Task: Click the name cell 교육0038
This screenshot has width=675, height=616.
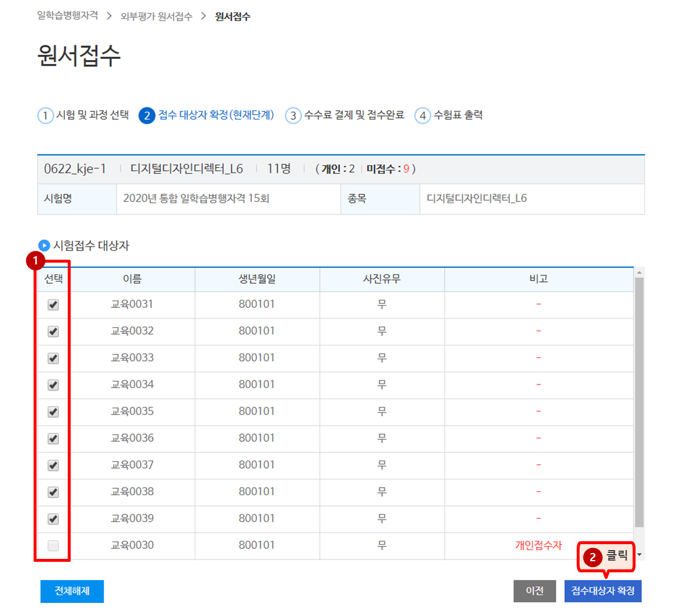Action: (x=132, y=491)
